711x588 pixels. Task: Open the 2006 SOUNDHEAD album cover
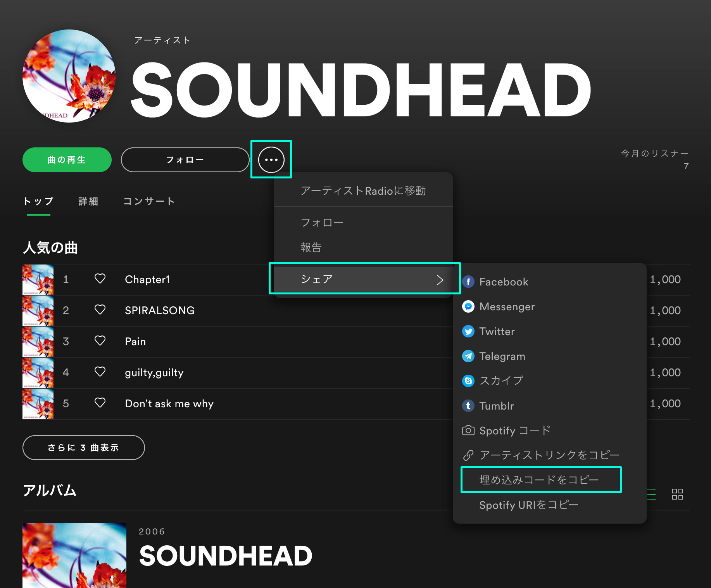(74, 555)
